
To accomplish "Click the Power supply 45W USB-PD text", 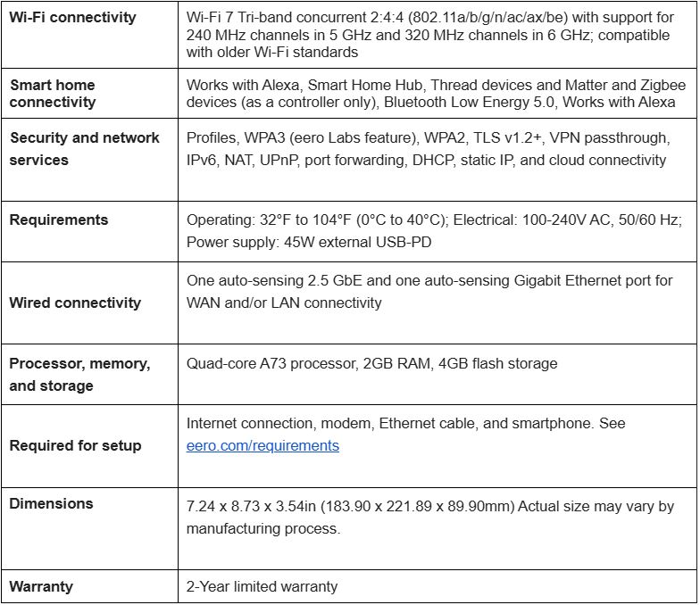I will click(309, 243).
